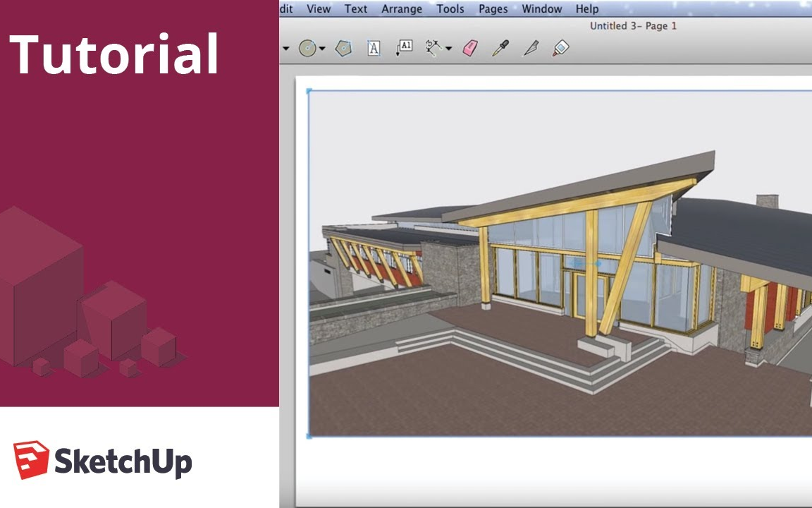Select the Eraser tool
The image size is (812, 508).
470,48
